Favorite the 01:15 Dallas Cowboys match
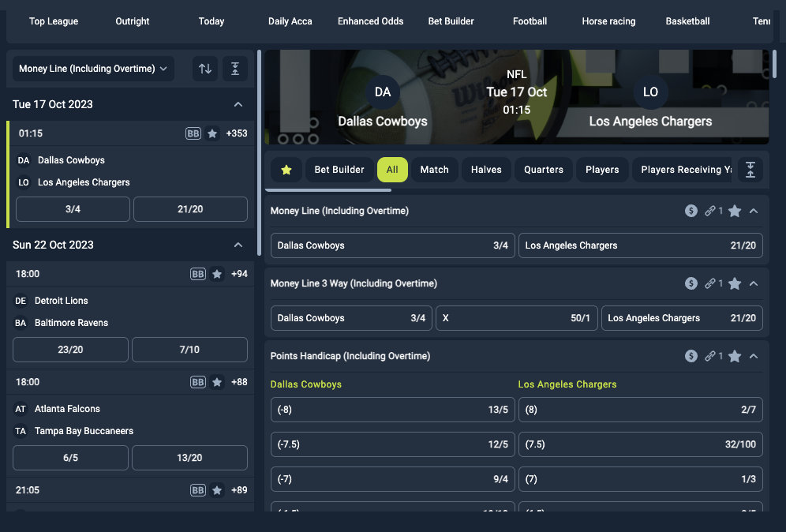 (x=212, y=133)
